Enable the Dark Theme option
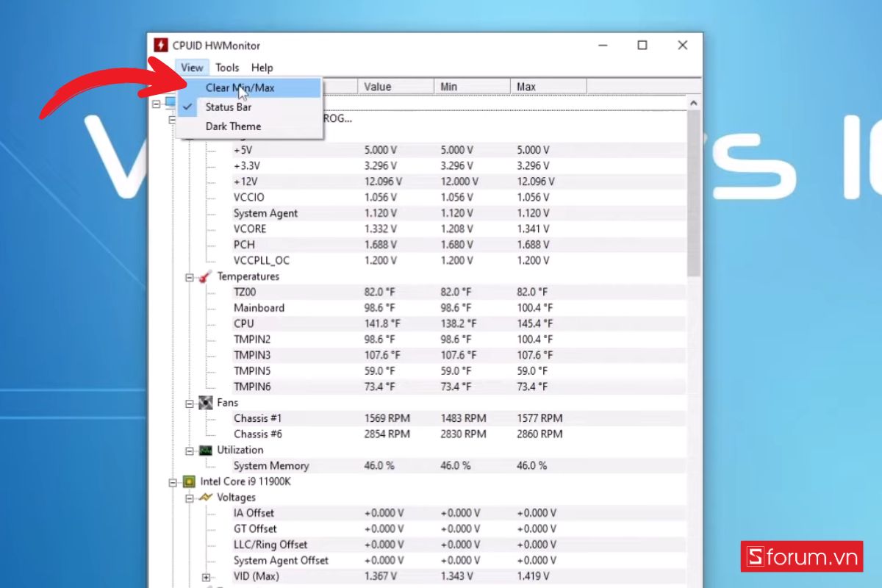 (249, 126)
